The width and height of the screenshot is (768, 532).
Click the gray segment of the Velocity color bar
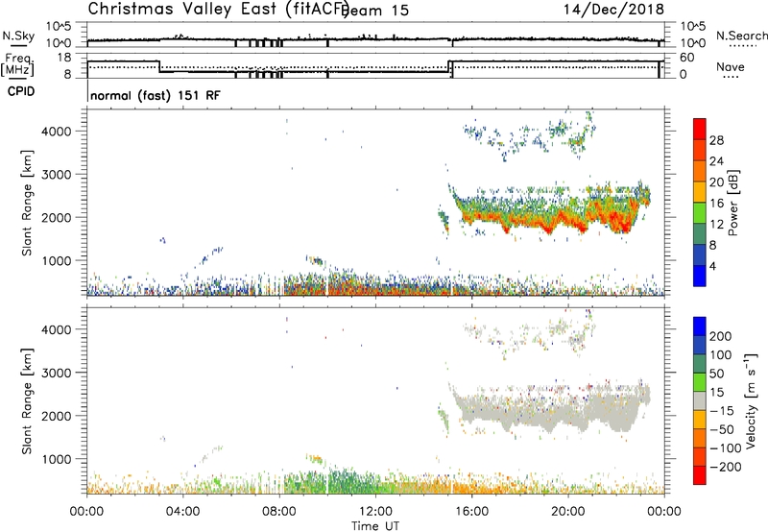pos(700,400)
